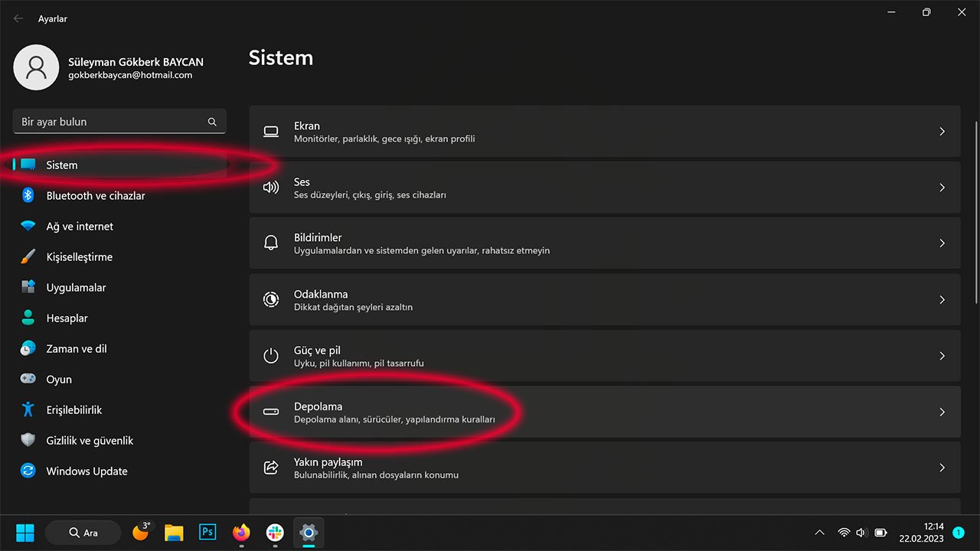Screen dimensions: 980x551
Task: Click the Zaman ve dil clock icon
Action: point(28,348)
